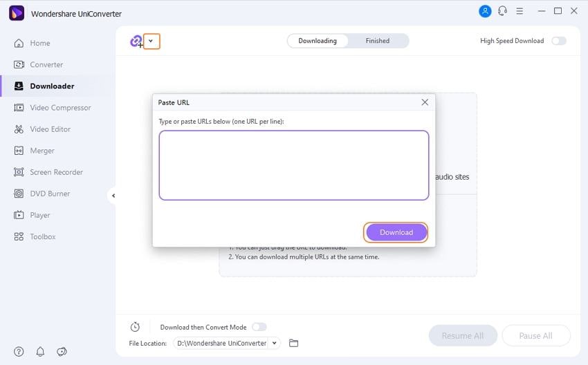Image resolution: width=588 pixels, height=365 pixels.
Task: Click the 'Type or paste URLs below' label
Action: click(x=221, y=122)
